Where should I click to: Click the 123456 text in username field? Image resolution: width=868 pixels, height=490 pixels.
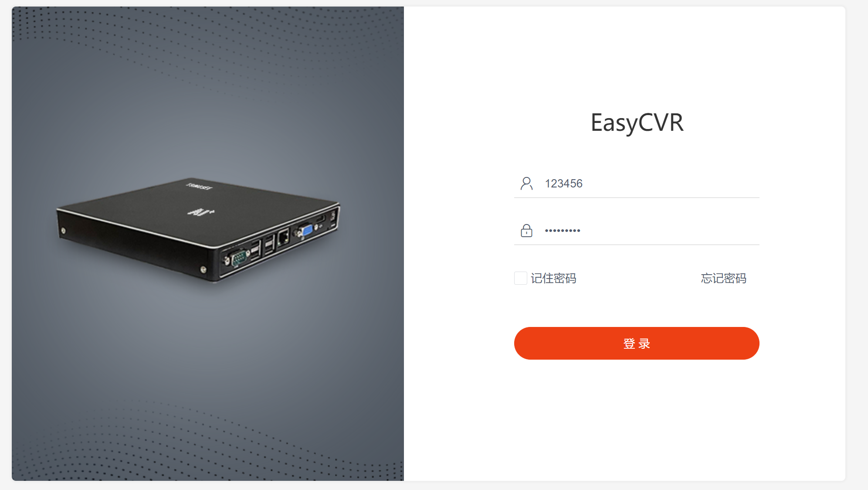[x=564, y=184]
